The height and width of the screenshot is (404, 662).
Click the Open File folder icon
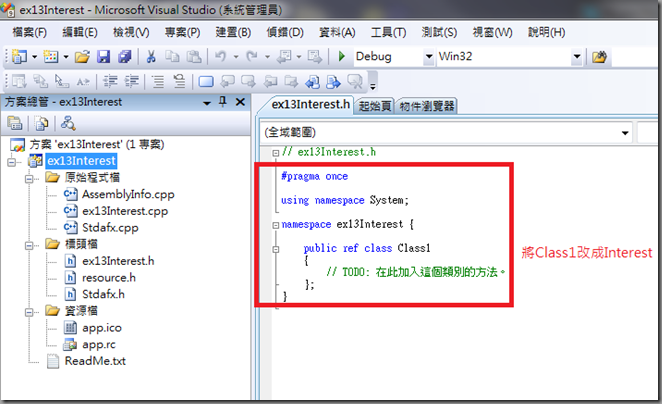coord(82,57)
